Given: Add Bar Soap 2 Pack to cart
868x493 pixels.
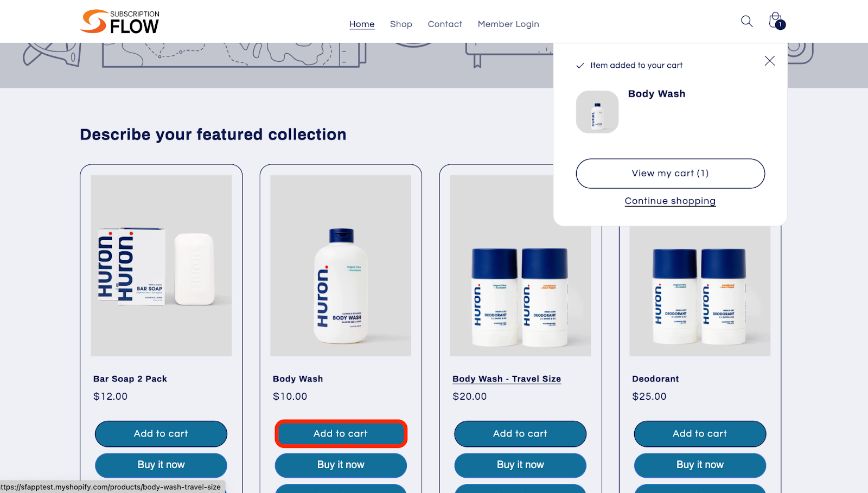Looking at the screenshot, I should 161,434.
